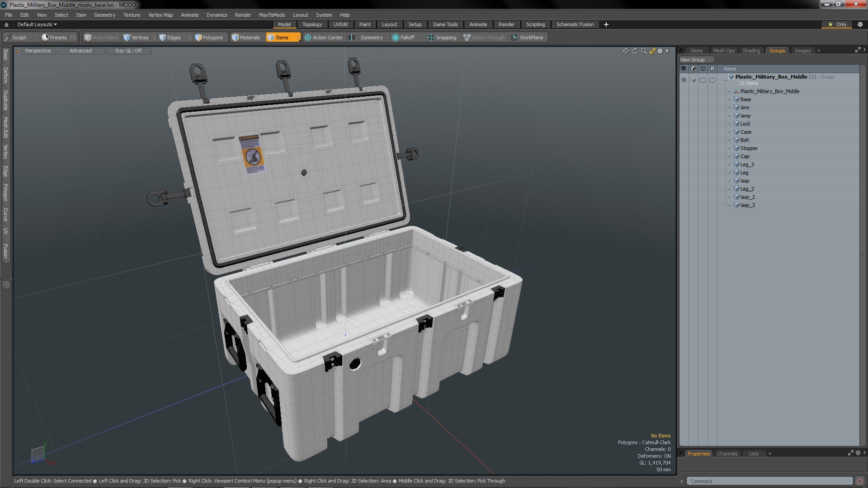The image size is (868, 488).
Task: Click the viewport zoom magnifier icon
Action: [644, 51]
